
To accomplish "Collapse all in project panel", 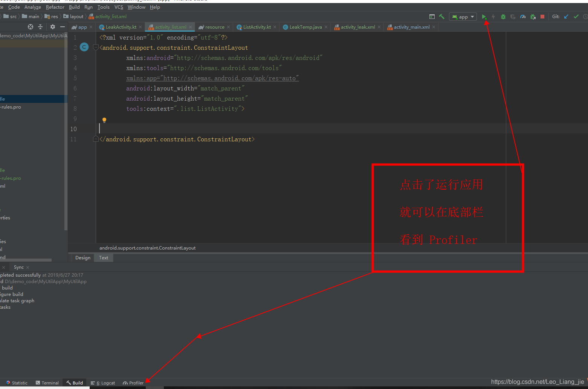I will pos(40,27).
